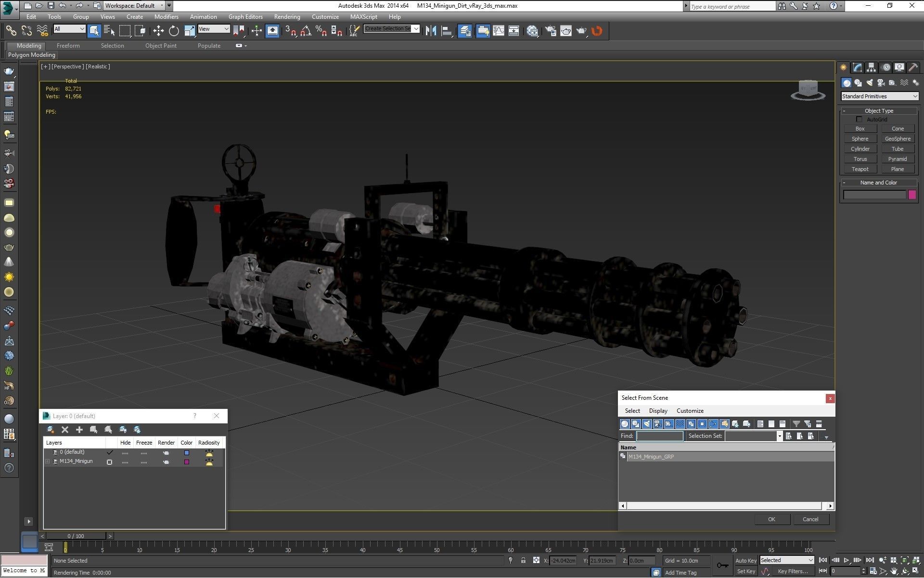Toggle Angle Snap in main toolbar
The image size is (924, 578).
pos(306,31)
